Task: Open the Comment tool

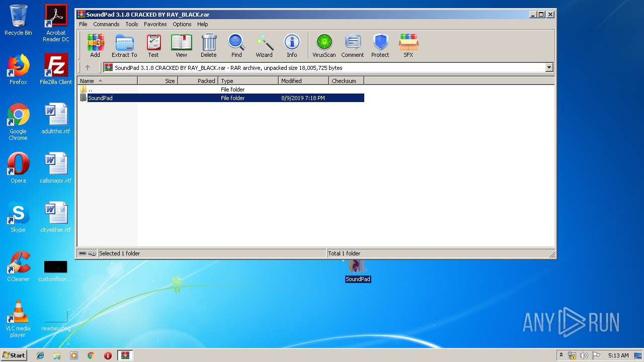Action: 353,46
